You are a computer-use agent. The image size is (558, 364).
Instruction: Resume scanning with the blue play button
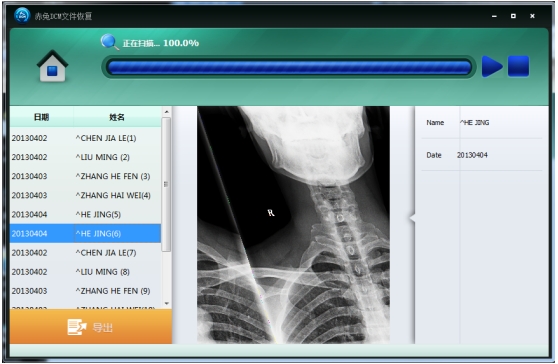(x=492, y=67)
